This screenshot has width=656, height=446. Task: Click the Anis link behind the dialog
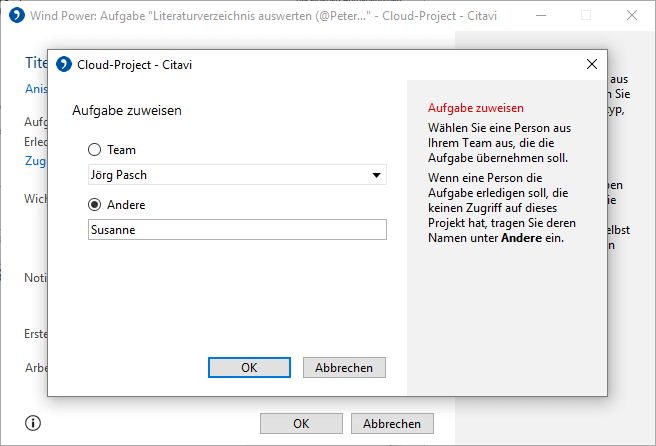click(x=36, y=89)
